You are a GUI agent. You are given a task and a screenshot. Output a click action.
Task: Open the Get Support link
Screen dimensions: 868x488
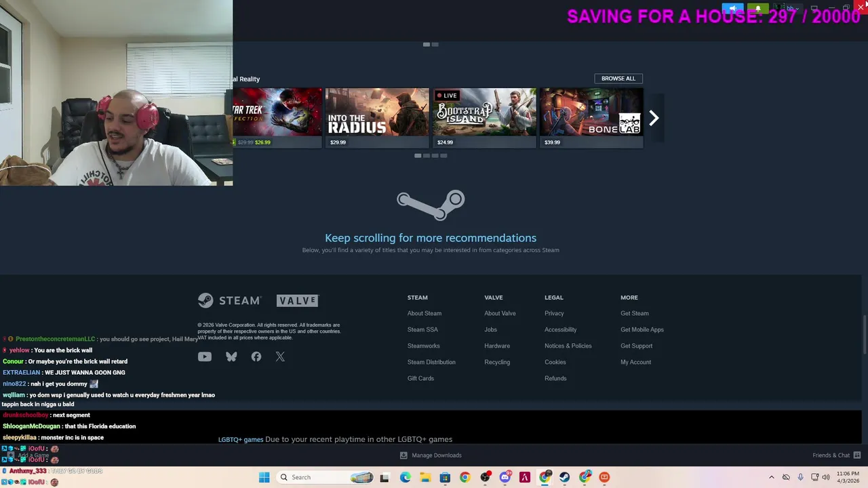tap(637, 346)
